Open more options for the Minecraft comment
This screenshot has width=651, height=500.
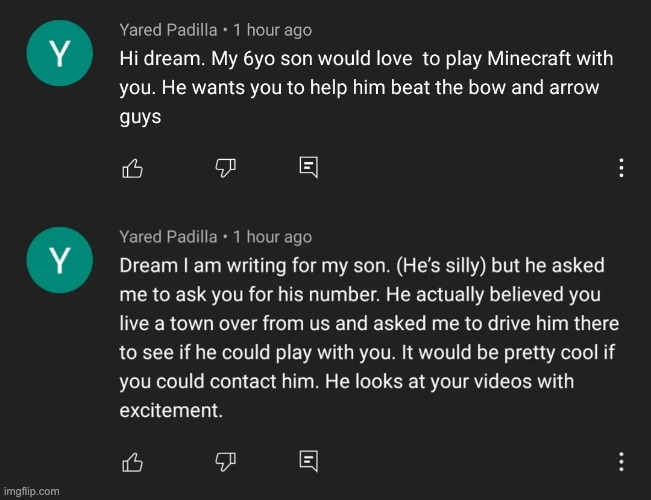pyautogui.click(x=621, y=168)
